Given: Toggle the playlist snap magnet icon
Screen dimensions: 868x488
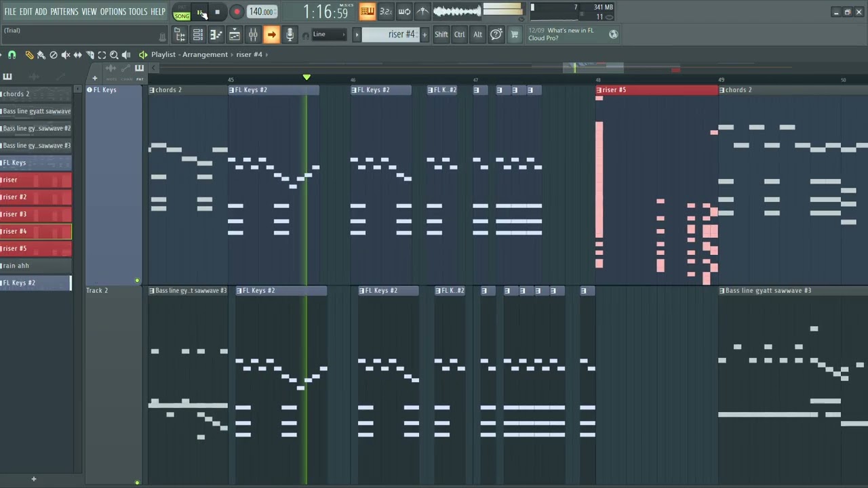Looking at the screenshot, I should click(x=12, y=55).
